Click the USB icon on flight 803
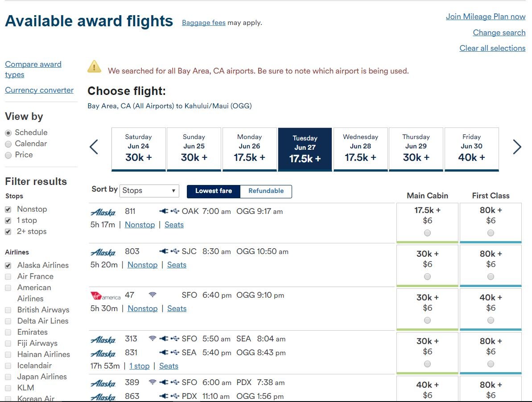Image resolution: width=532 pixels, height=402 pixels. [175, 251]
